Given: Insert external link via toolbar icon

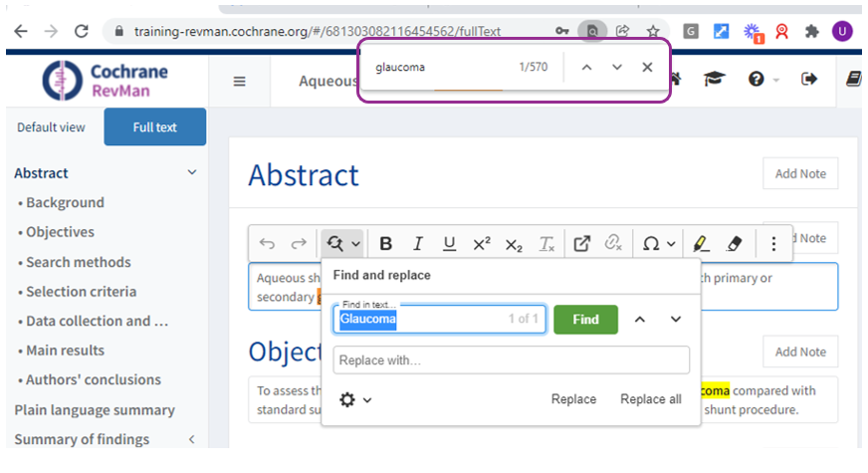Looking at the screenshot, I should pos(582,244).
